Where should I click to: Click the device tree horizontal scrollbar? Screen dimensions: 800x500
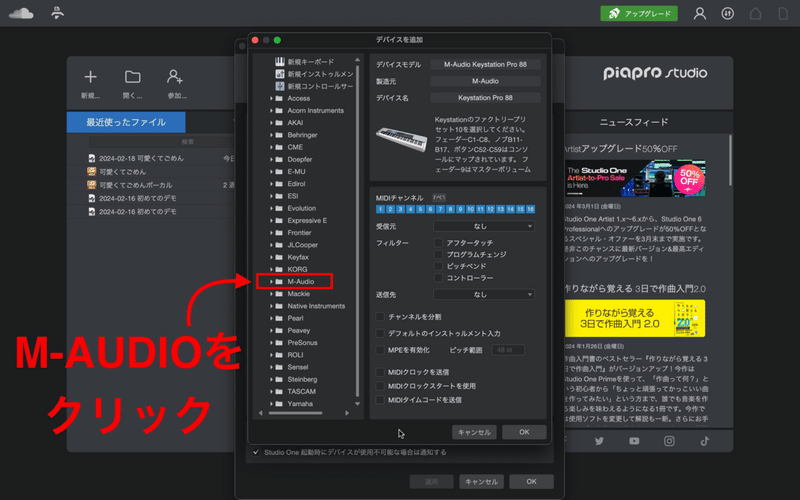tap(295, 413)
